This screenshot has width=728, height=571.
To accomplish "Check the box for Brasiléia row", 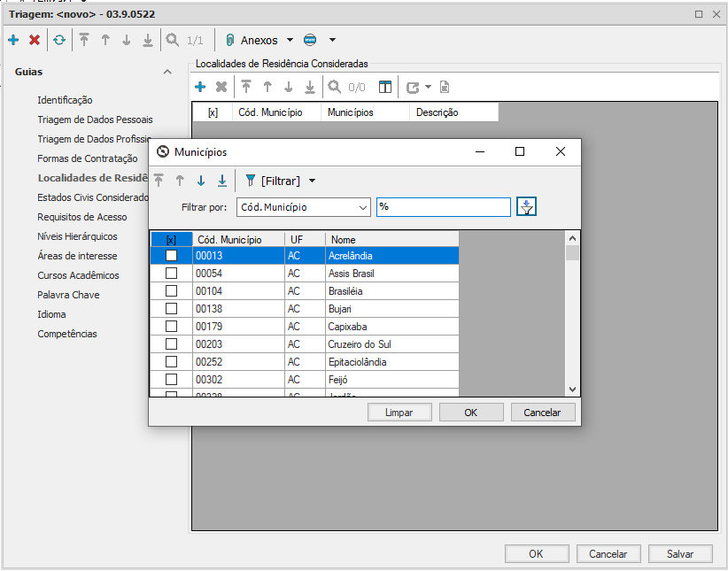I will click(172, 291).
